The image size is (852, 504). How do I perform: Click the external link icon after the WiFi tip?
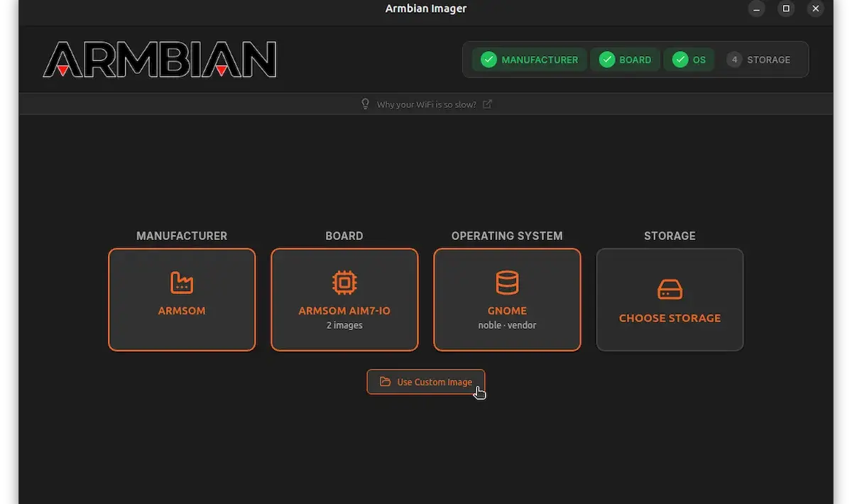pyautogui.click(x=487, y=104)
